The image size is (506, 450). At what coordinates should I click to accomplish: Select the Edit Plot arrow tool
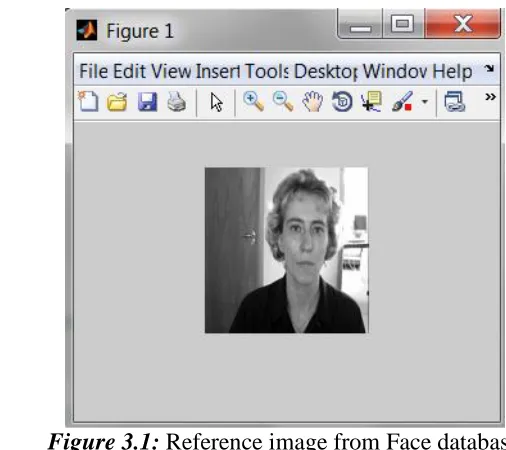217,102
